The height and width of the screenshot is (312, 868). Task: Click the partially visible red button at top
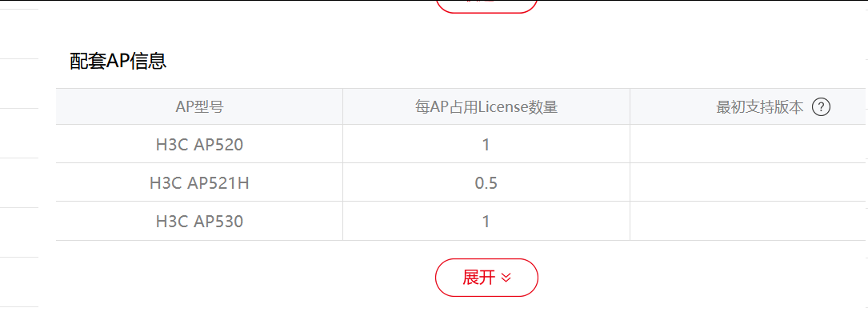[486, 6]
